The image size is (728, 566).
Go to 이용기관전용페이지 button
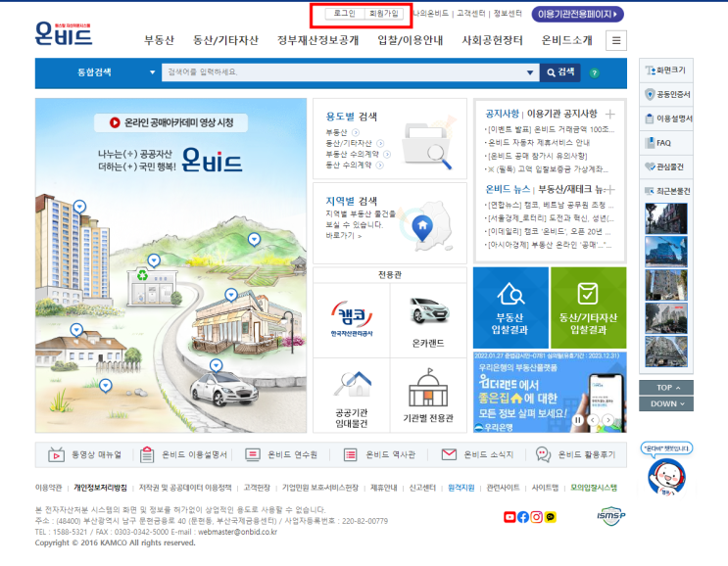coord(577,14)
